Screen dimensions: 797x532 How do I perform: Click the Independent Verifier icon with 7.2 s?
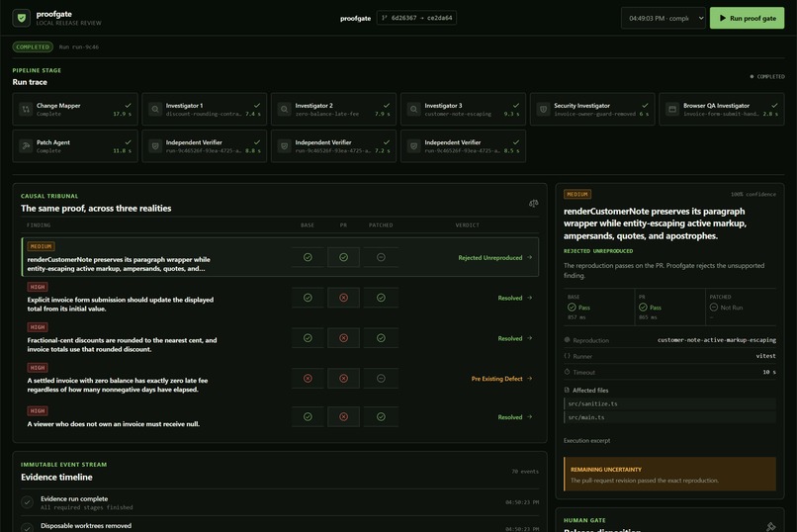284,146
